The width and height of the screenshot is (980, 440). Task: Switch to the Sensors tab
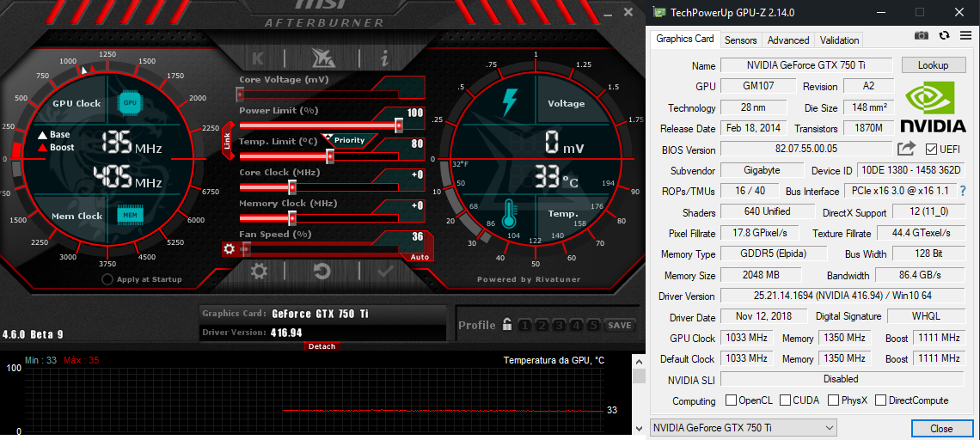pos(741,40)
